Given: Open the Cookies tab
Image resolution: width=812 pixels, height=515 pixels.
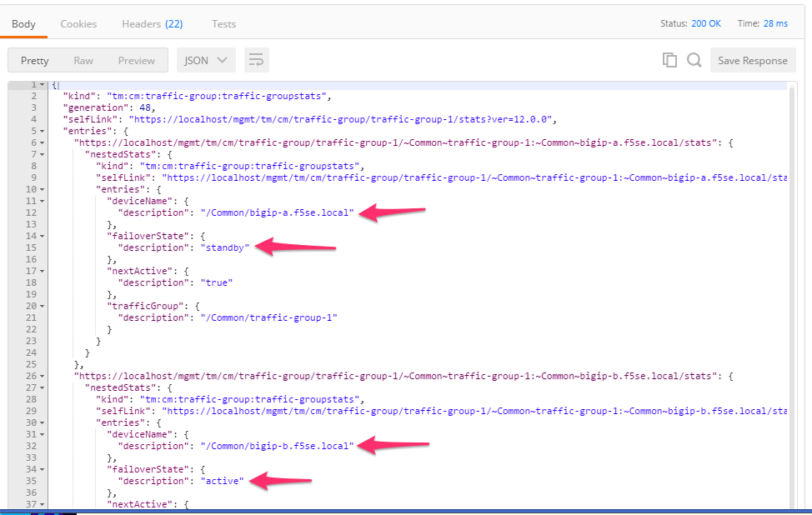Looking at the screenshot, I should click(x=78, y=24).
